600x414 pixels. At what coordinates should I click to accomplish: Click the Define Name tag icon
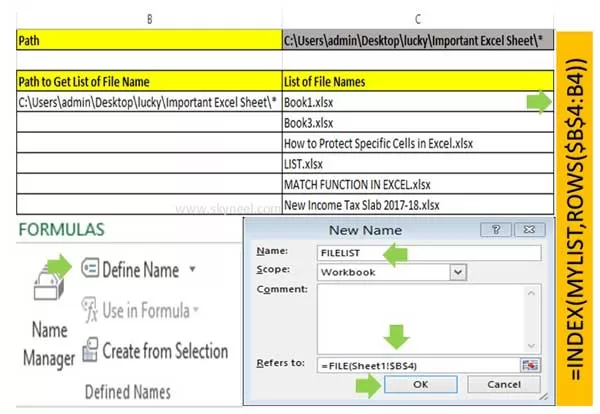point(90,268)
